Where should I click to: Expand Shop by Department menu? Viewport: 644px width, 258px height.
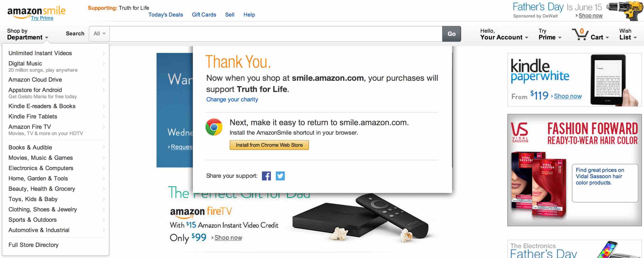(28, 34)
